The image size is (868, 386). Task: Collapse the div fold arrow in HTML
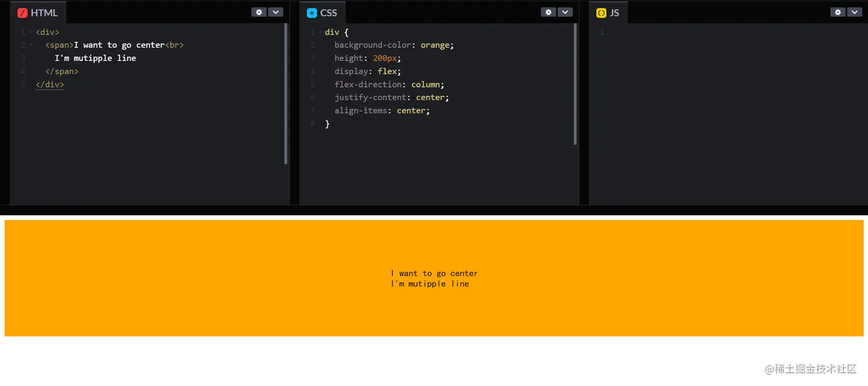click(30, 32)
